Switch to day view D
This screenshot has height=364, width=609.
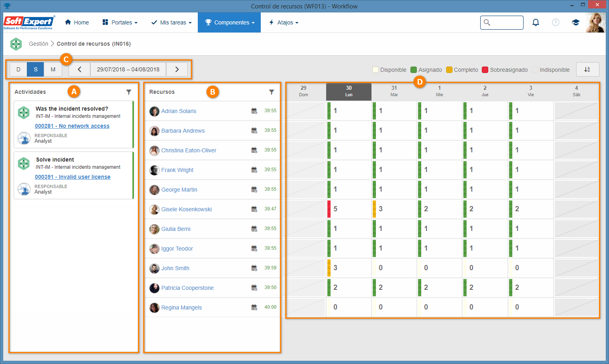pos(18,69)
